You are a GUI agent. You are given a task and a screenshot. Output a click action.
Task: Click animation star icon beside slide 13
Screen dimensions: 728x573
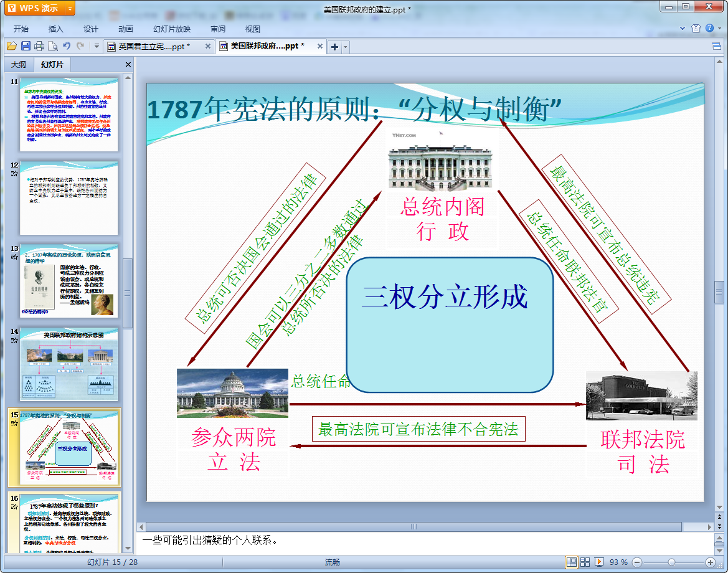coord(14,257)
